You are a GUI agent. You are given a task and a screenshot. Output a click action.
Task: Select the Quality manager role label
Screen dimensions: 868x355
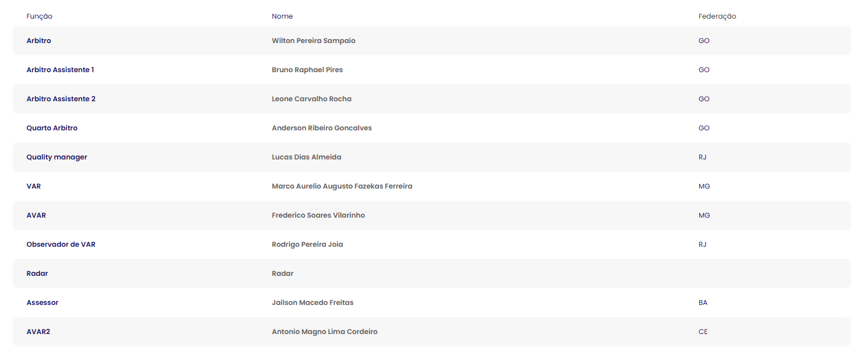(57, 157)
